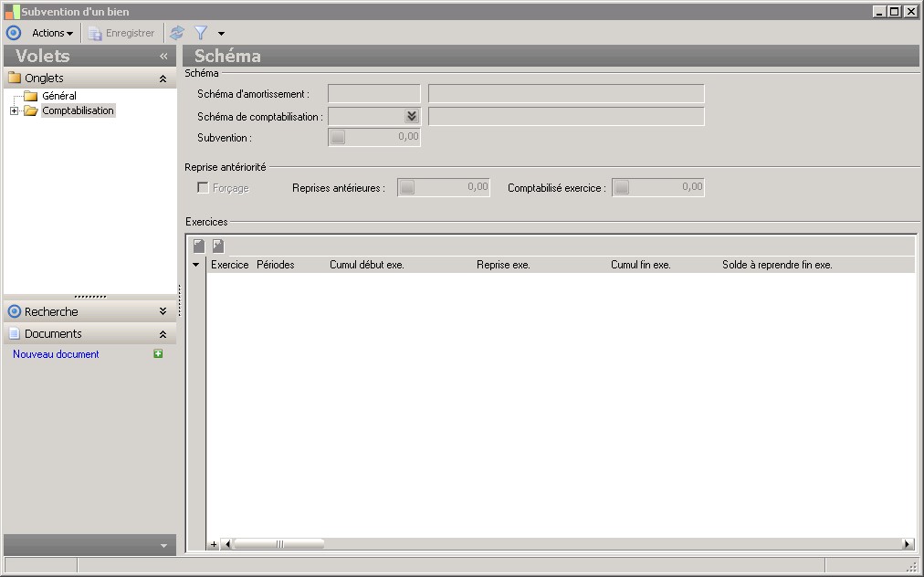Click the calculator icon in the Subvention field
The image size is (924, 577).
[338, 138]
